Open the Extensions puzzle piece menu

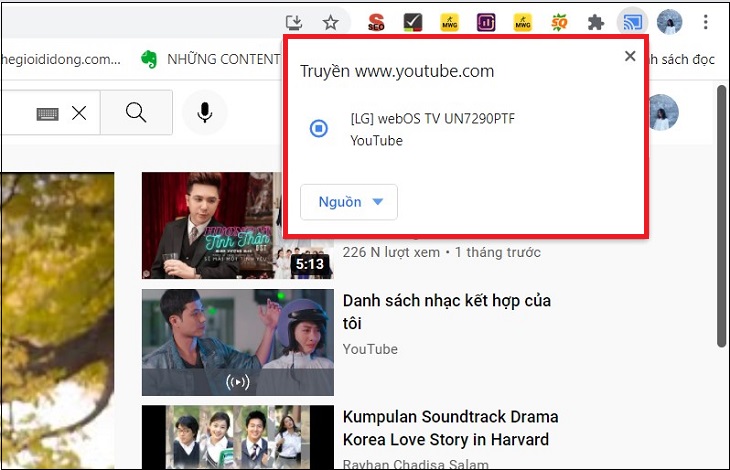(596, 22)
